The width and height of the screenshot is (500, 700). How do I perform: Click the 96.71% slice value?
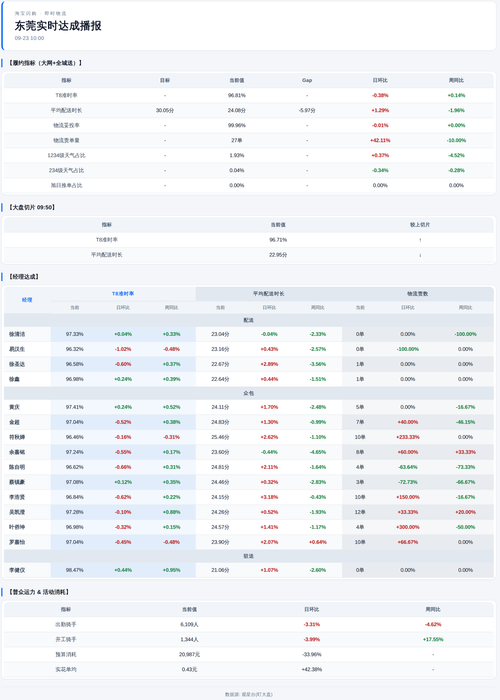pos(278,240)
